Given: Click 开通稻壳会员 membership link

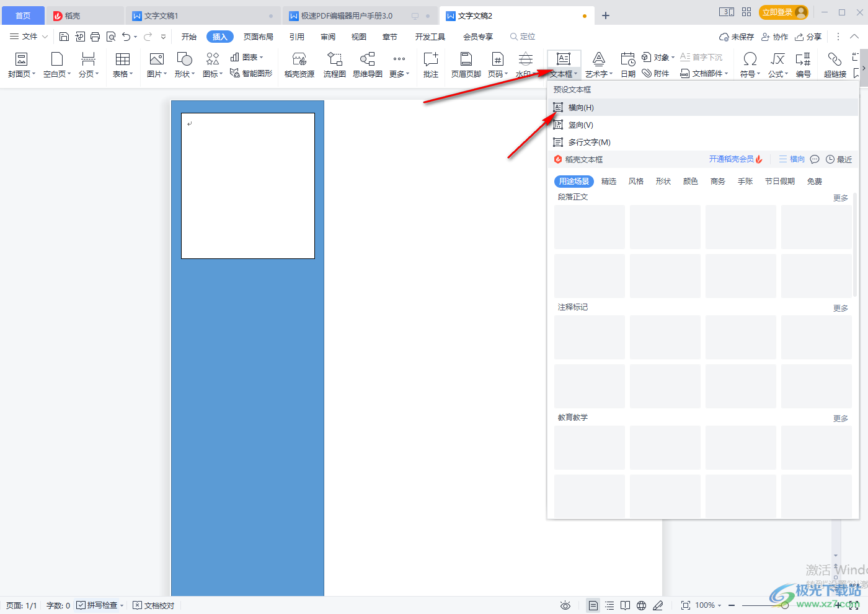Looking at the screenshot, I should pos(735,159).
